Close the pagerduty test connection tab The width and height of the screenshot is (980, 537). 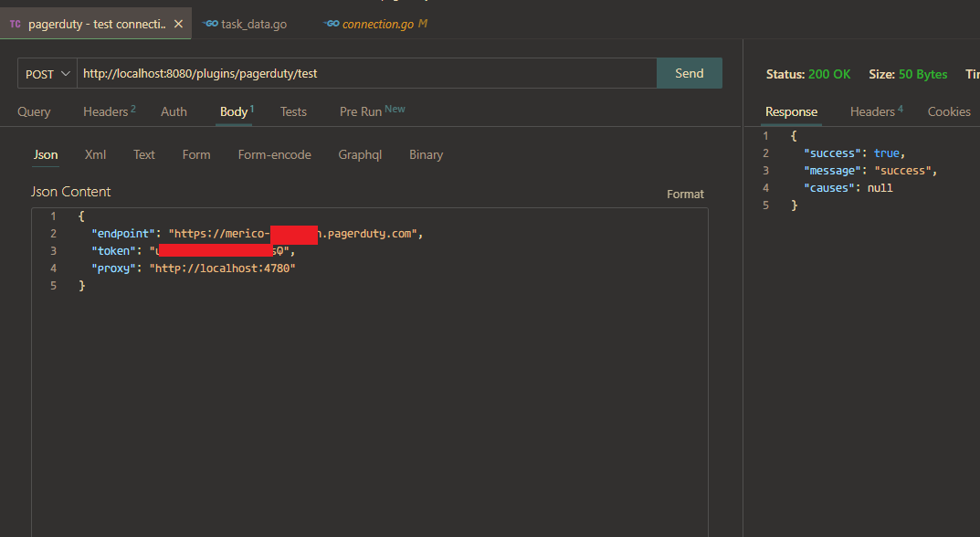pyautogui.click(x=178, y=24)
